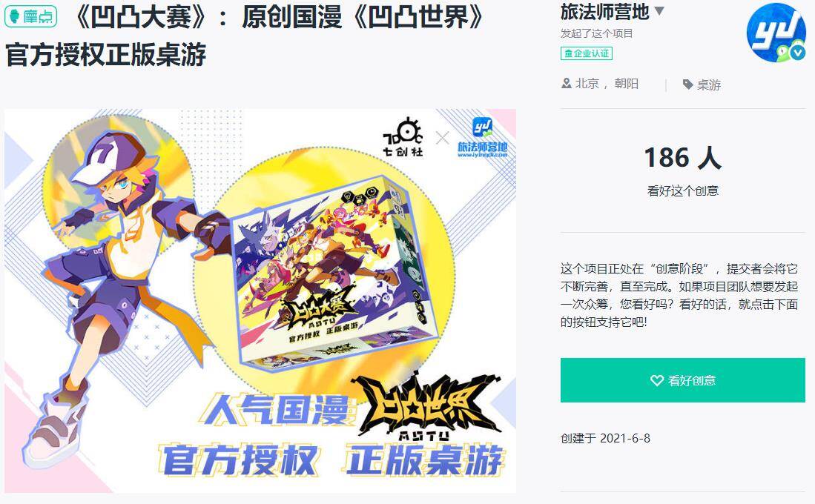
Task: Open the 旅法师营地 round avatar
Action: point(776,32)
